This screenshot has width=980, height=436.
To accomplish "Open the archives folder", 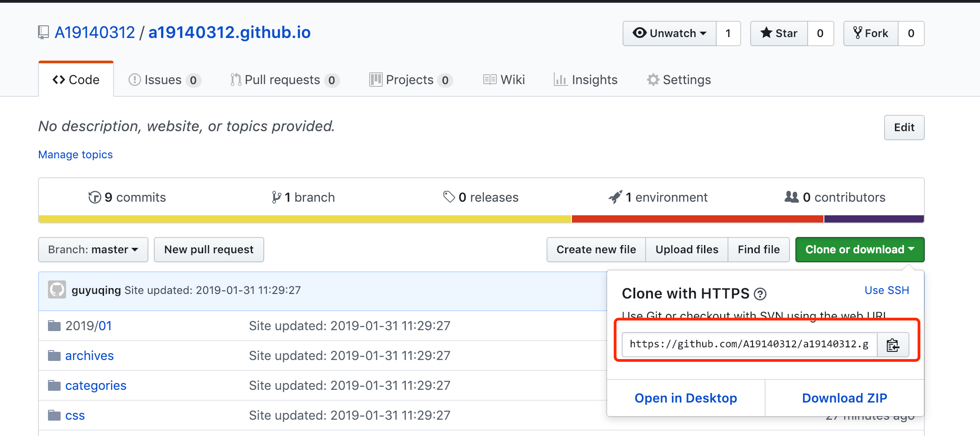I will click(89, 356).
